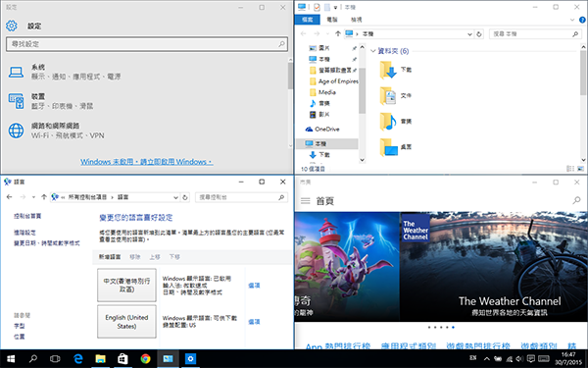Collapse the 資料夾 (6) group in Explorer

click(x=373, y=51)
